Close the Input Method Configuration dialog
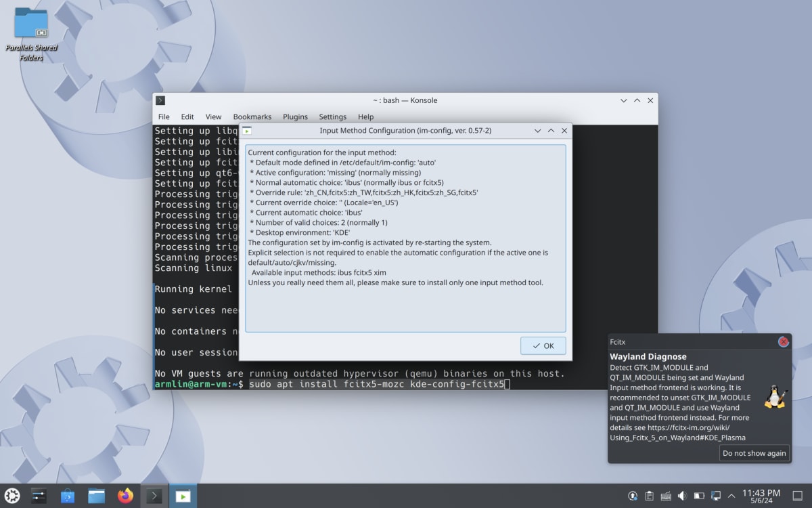 [x=564, y=131]
